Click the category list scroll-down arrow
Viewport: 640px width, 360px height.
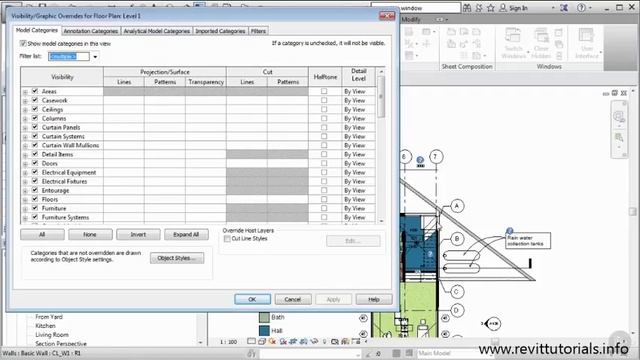pyautogui.click(x=381, y=221)
